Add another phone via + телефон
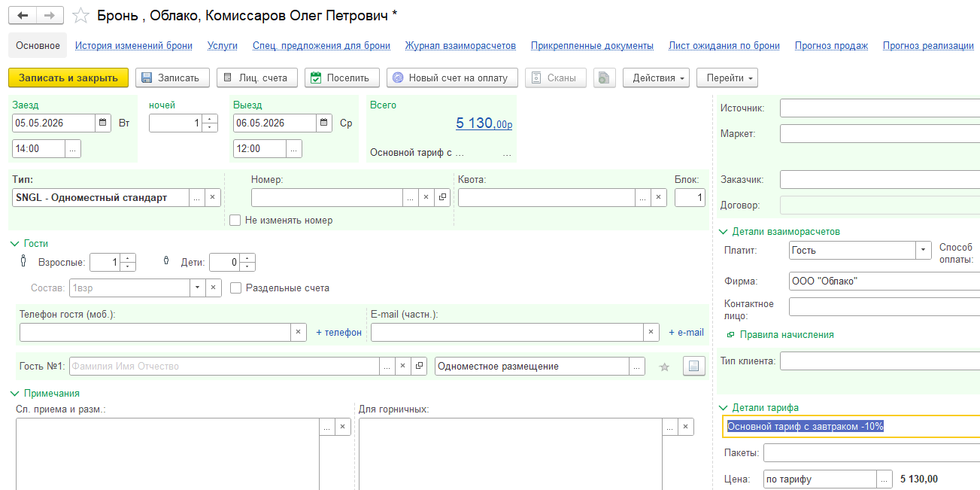The height and width of the screenshot is (490, 980). pos(338,333)
